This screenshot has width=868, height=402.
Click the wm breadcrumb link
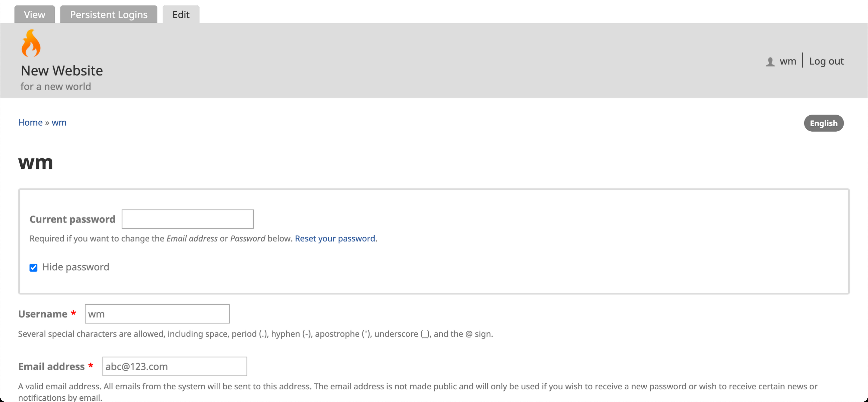59,122
